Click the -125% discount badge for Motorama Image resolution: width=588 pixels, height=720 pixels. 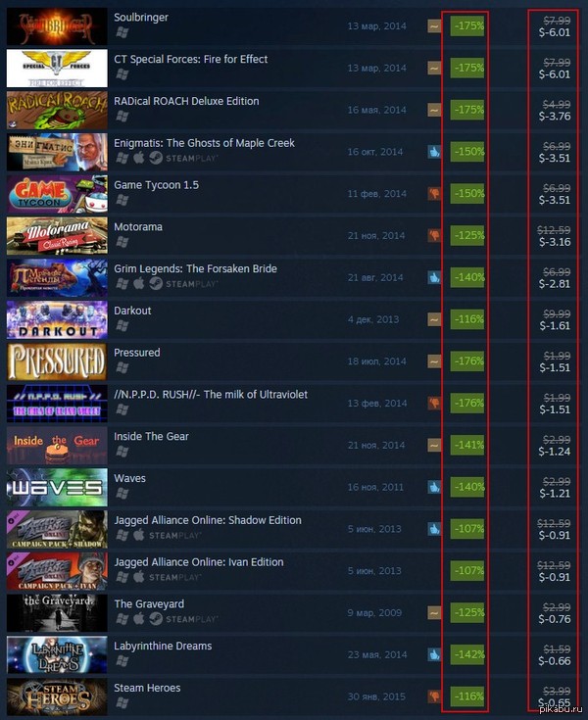coord(467,235)
